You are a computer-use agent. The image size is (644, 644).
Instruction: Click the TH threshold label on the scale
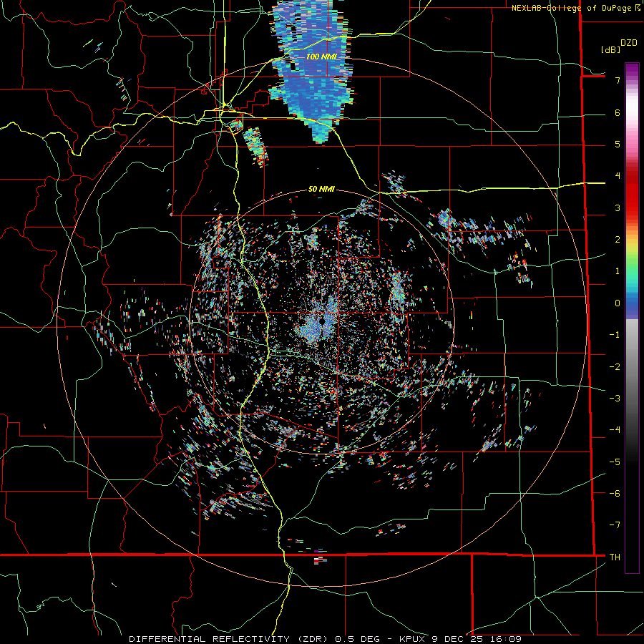pos(615,557)
